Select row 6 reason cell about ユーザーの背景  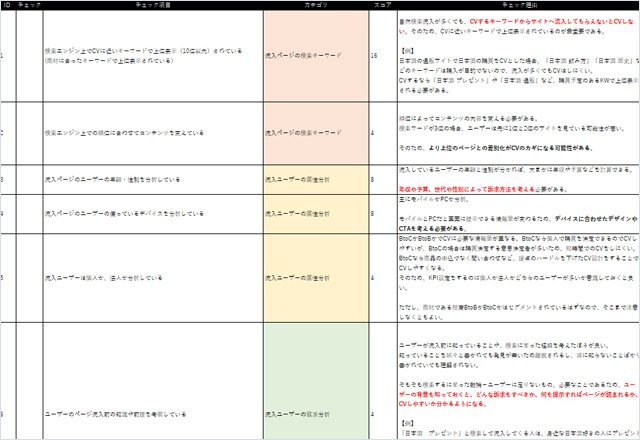[x=519, y=381]
